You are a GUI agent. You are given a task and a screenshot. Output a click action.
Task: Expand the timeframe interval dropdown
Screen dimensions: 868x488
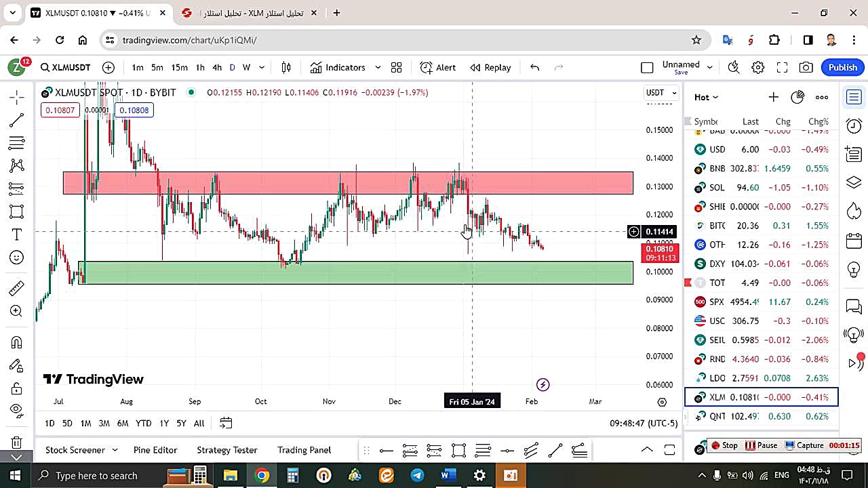coord(262,67)
